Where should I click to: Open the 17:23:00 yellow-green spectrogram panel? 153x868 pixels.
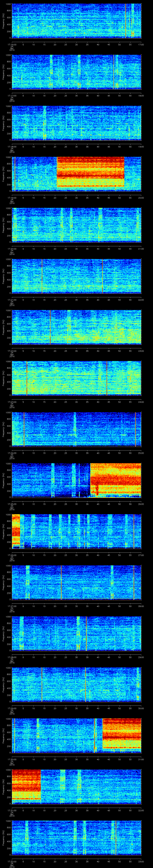pos(76,378)
